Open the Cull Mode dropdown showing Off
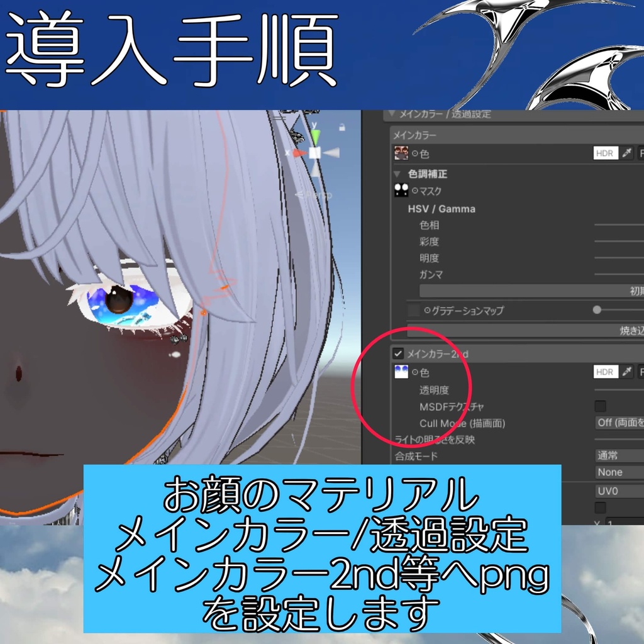The height and width of the screenshot is (644, 644). tap(619, 423)
